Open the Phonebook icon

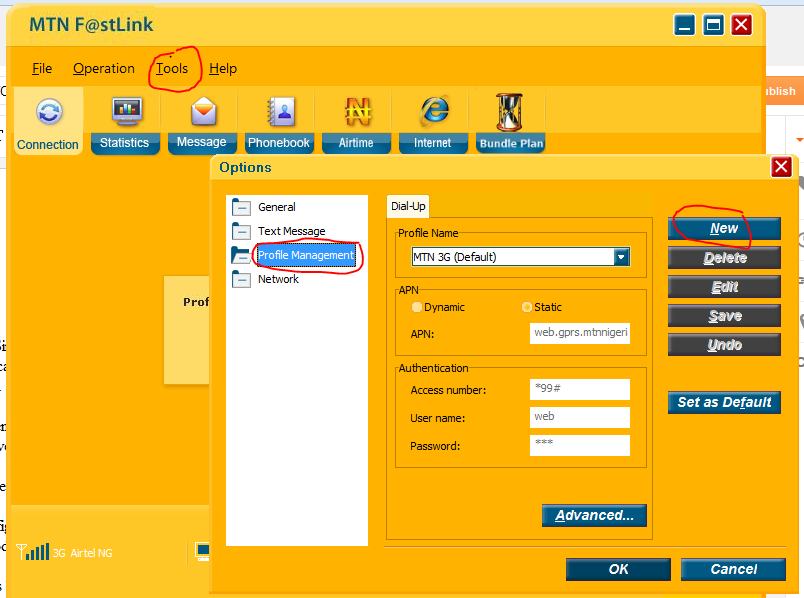point(281,111)
